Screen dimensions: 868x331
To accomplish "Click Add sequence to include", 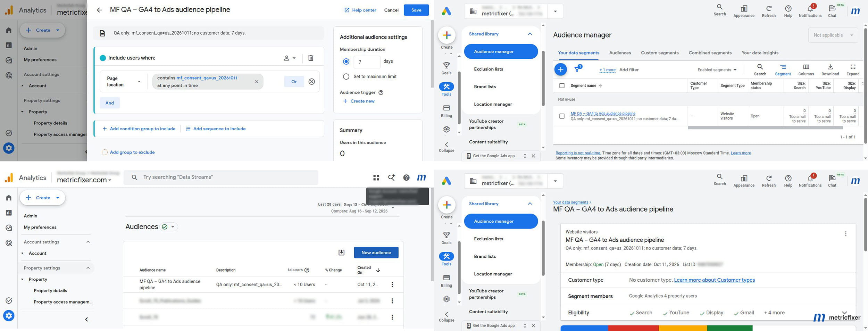I will [215, 129].
